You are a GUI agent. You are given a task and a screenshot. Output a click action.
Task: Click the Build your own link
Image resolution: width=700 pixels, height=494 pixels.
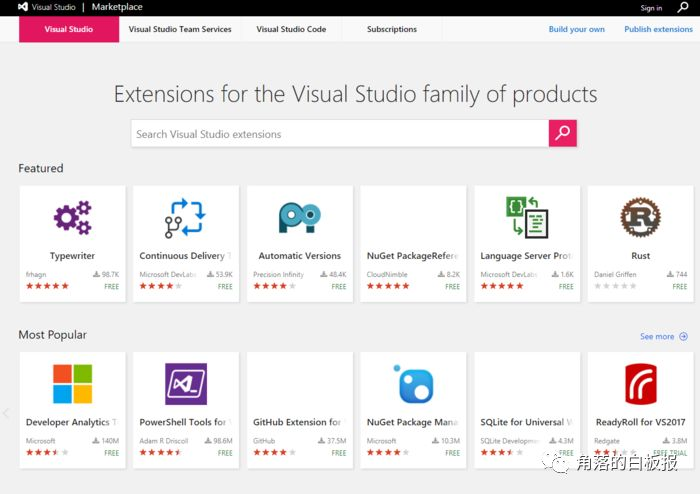pos(576,29)
